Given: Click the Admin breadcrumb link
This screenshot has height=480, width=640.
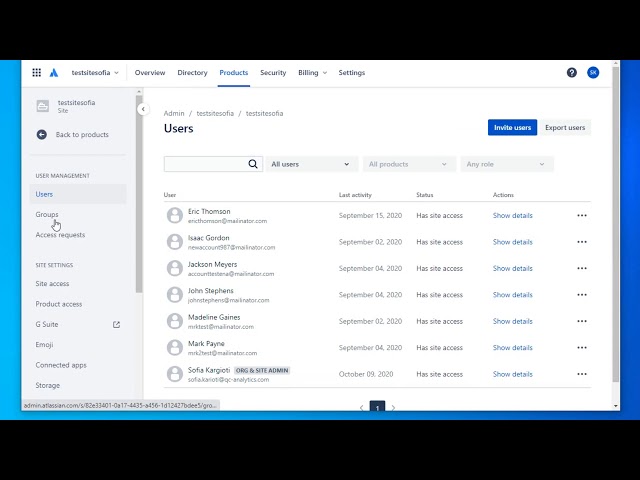Looking at the screenshot, I should tap(174, 113).
